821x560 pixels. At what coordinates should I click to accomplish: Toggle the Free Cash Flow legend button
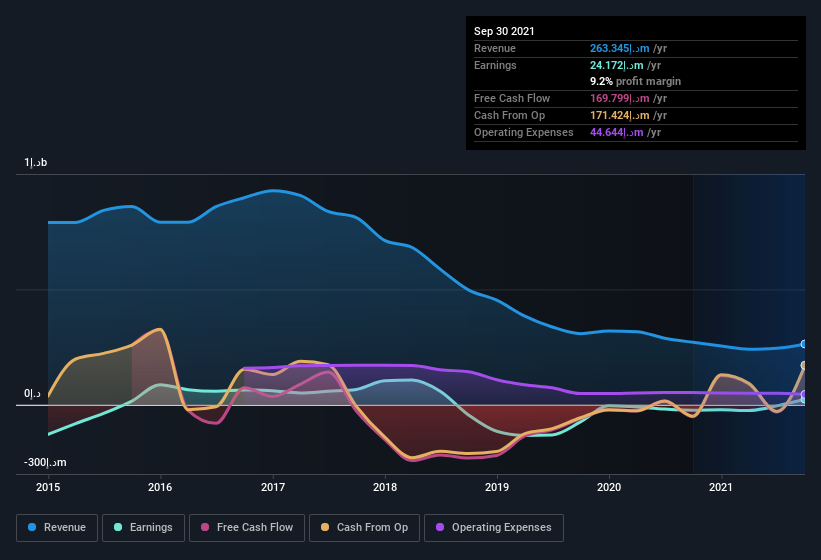(x=247, y=528)
